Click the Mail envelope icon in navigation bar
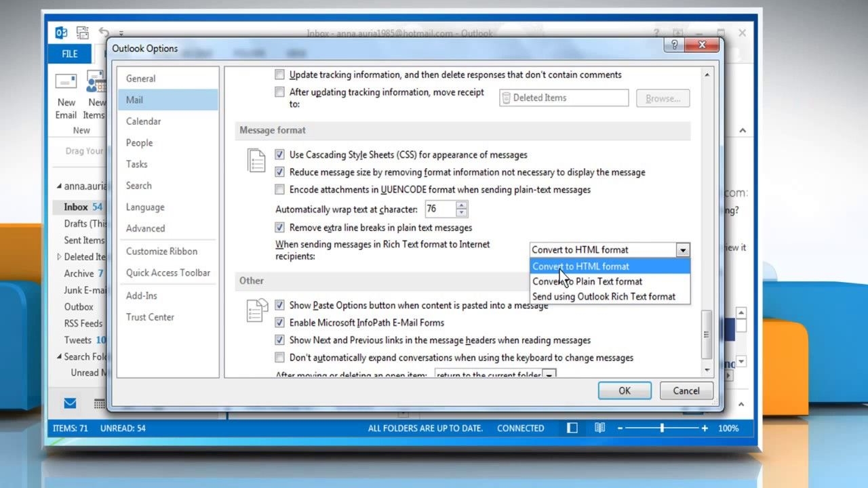This screenshot has width=868, height=488. click(x=70, y=403)
